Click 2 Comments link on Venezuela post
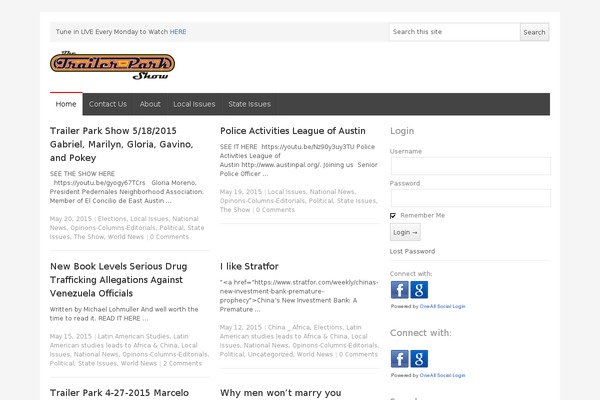This screenshot has height=400, width=600. click(x=183, y=363)
